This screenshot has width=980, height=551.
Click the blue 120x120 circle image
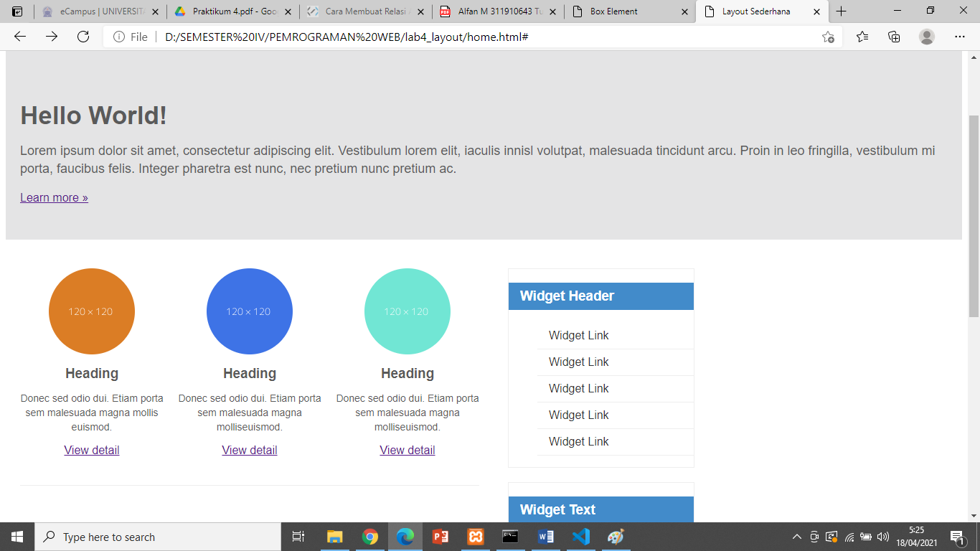(250, 311)
